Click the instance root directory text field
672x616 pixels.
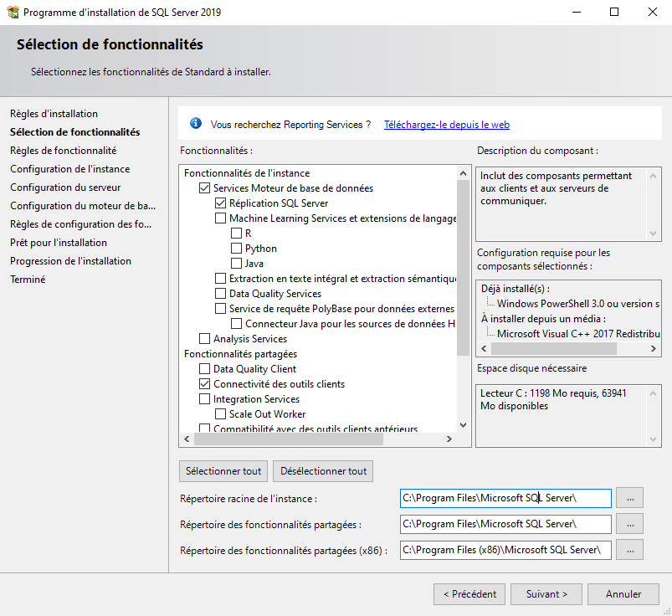pyautogui.click(x=505, y=498)
